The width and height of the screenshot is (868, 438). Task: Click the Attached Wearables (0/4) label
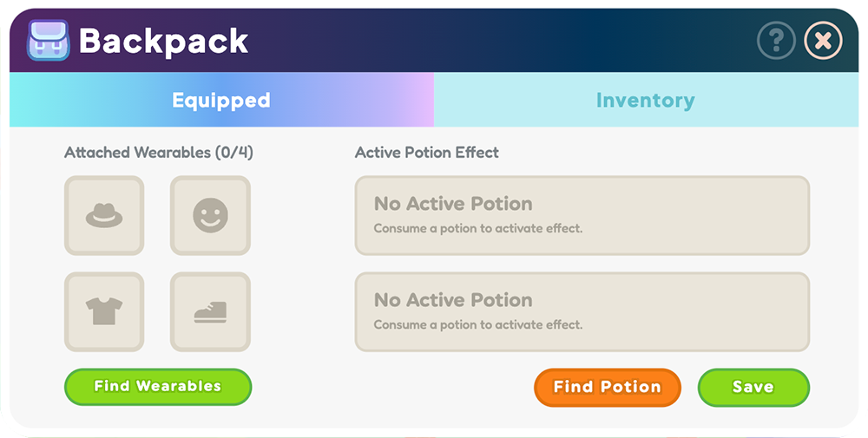click(x=159, y=153)
